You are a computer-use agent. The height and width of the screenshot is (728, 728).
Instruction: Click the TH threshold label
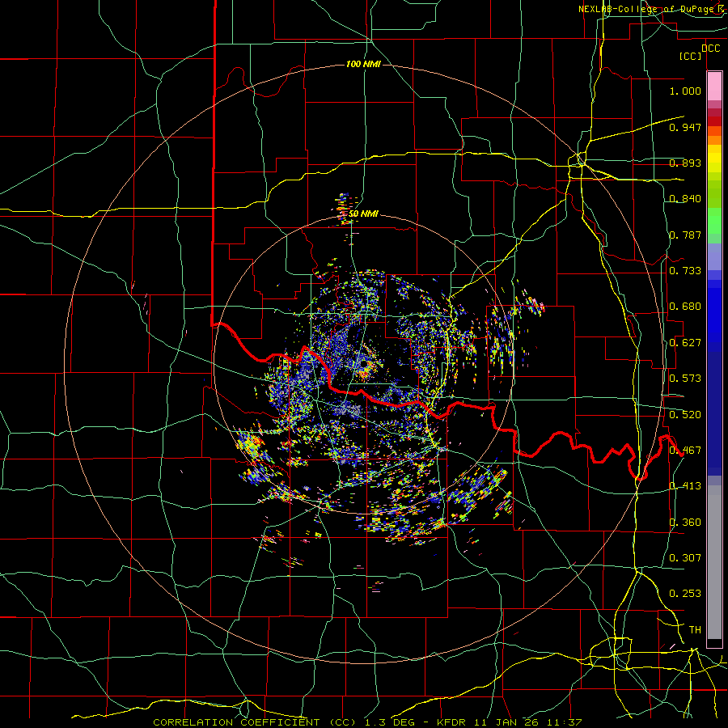point(695,630)
